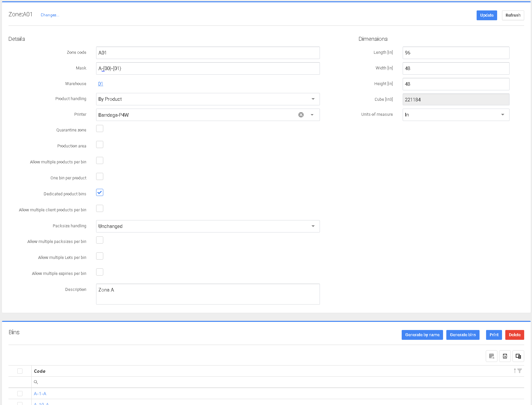
Task: Open the column chooser icon
Action: click(x=518, y=356)
